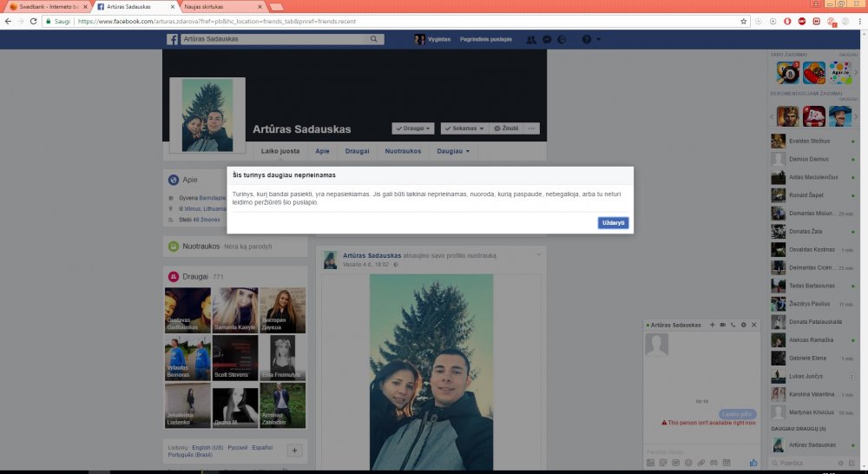Open the three-dots more actions button on profile

531,128
